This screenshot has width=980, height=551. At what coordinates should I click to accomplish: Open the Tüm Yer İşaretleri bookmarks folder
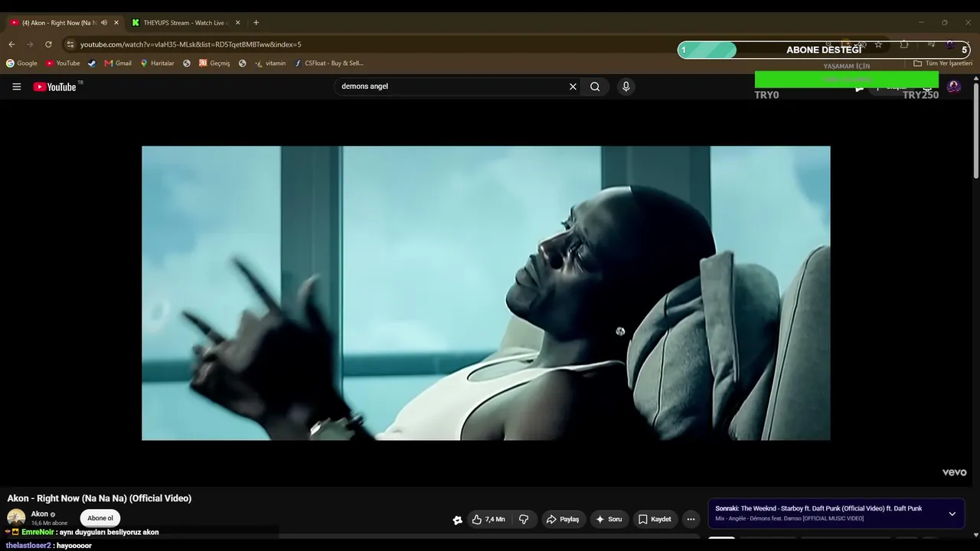tap(942, 64)
